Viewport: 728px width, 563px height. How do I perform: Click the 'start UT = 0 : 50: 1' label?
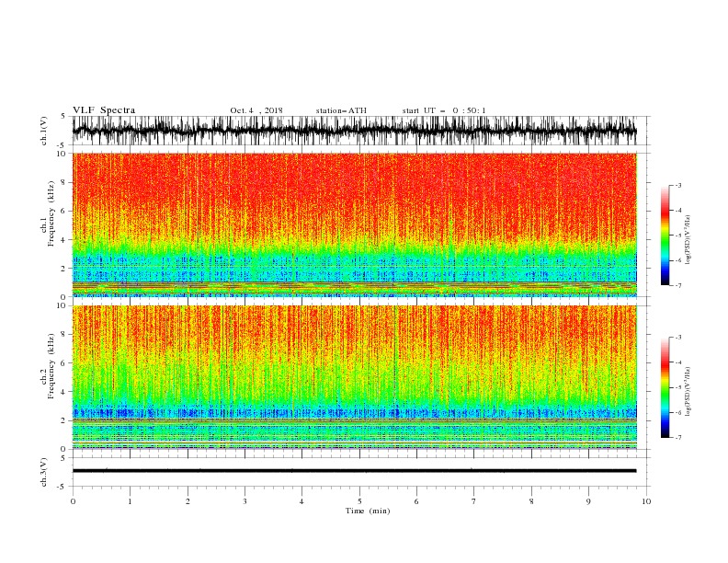[444, 110]
